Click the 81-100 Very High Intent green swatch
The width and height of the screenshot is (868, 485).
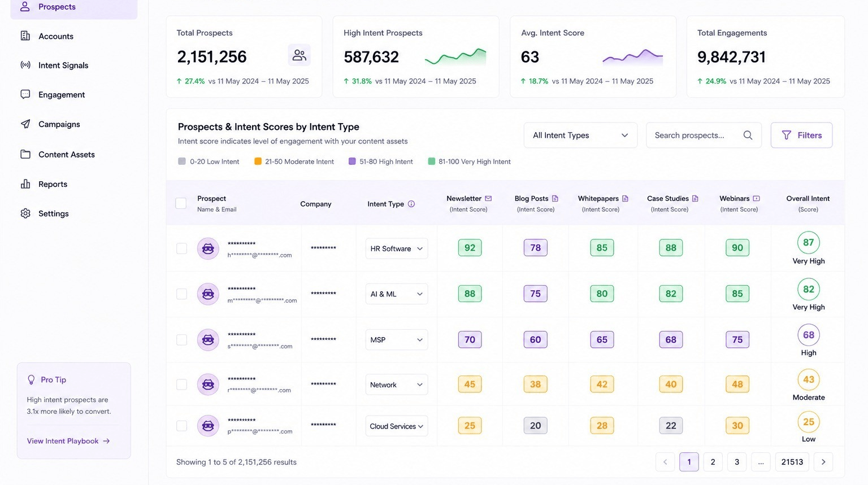coord(432,161)
